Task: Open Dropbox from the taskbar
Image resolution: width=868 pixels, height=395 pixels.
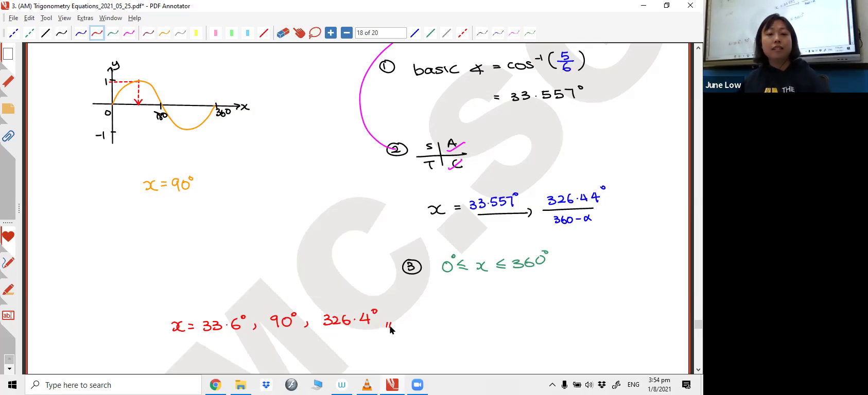Action: click(x=266, y=385)
